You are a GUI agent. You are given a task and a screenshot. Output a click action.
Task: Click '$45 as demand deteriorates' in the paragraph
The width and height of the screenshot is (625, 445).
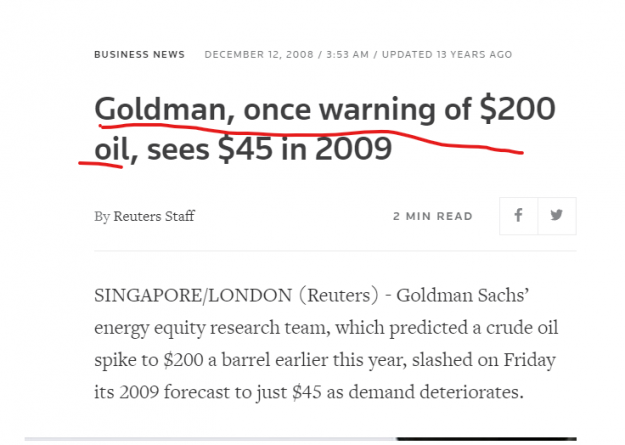(407, 392)
